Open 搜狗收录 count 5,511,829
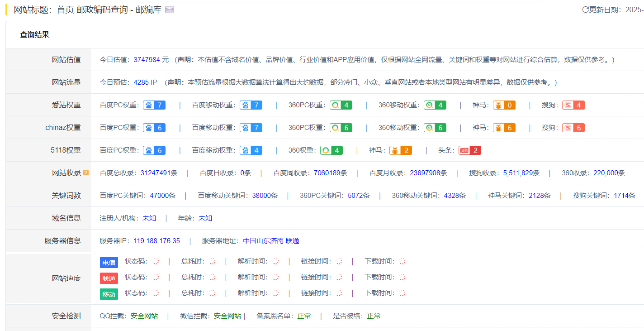This screenshot has height=331, width=644. point(518,173)
